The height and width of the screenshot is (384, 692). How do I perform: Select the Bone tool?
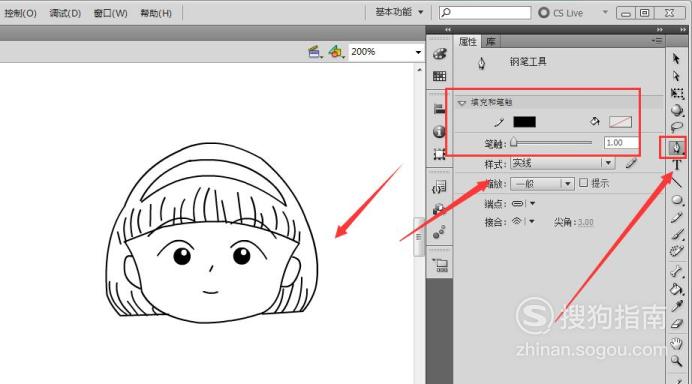coord(677,271)
